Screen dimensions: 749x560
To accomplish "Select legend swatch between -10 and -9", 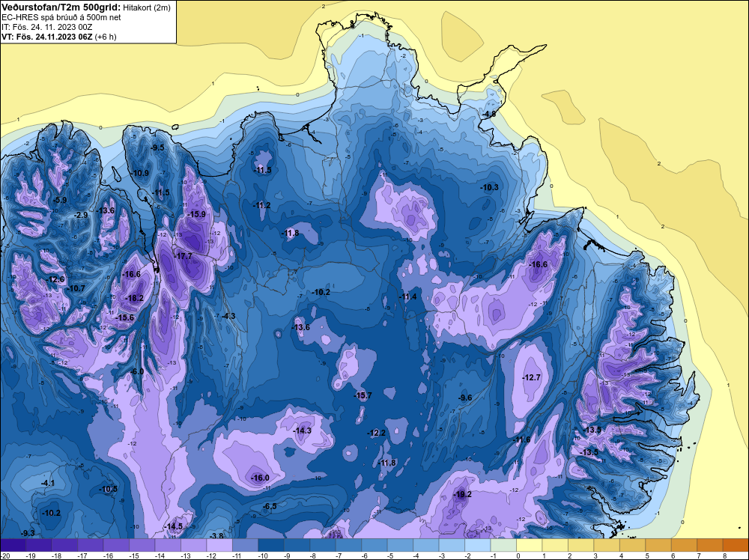I will tap(271, 545).
